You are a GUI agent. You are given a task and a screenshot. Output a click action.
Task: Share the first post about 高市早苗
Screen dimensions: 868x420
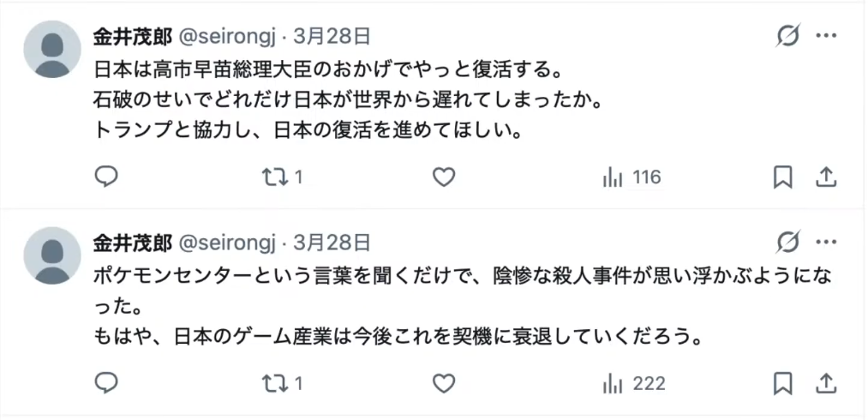(x=825, y=177)
